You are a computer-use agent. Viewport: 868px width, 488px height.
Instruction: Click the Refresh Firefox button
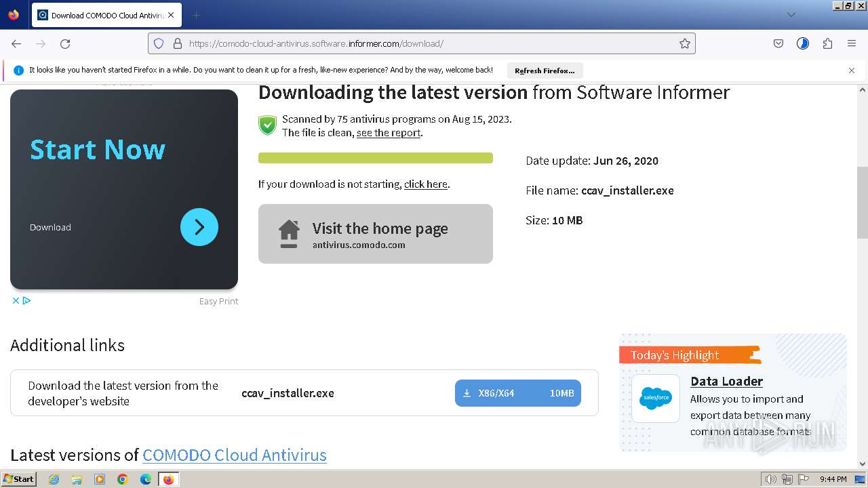point(545,70)
